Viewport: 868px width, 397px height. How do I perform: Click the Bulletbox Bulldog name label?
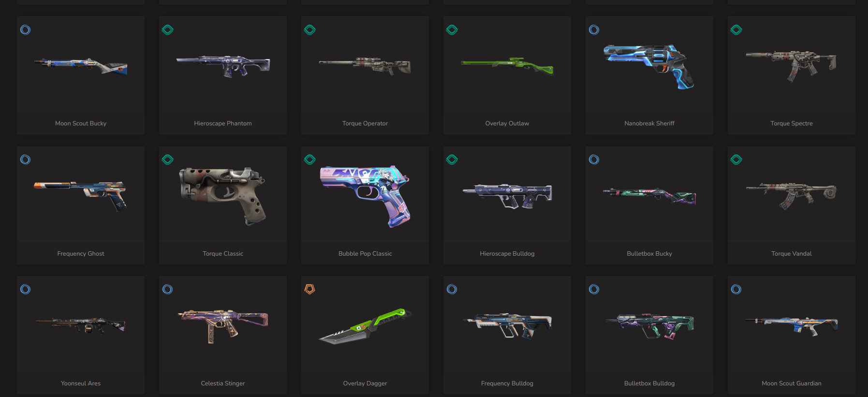pyautogui.click(x=649, y=383)
